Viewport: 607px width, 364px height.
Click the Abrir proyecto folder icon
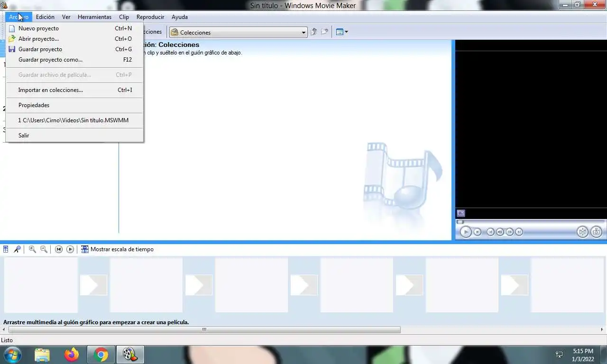[x=12, y=39]
